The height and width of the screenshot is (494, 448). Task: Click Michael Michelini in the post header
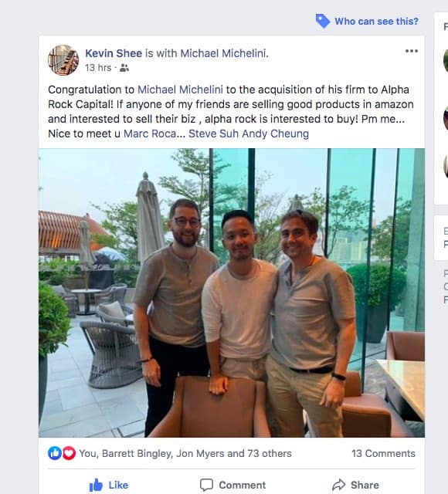click(223, 53)
